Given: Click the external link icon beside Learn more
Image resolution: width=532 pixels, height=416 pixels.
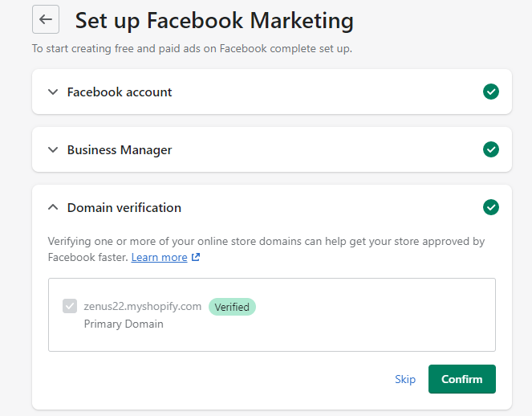Looking at the screenshot, I should coord(196,258).
